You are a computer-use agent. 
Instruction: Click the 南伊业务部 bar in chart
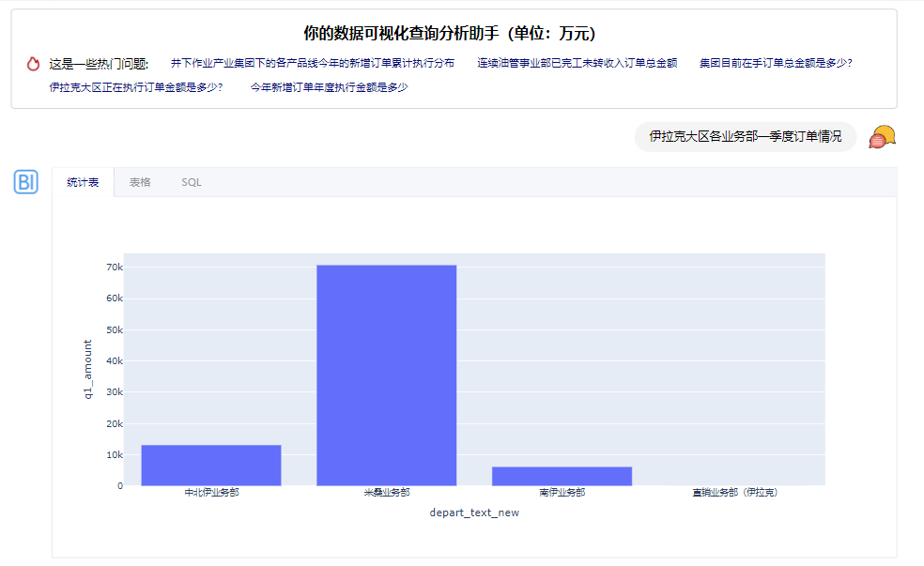(x=562, y=477)
